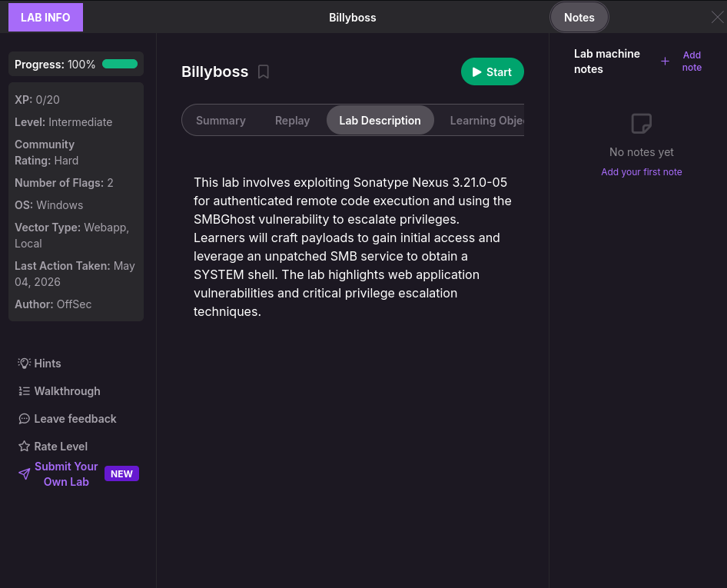The image size is (727, 588).
Task: Click Add your first note link
Action: (x=642, y=172)
